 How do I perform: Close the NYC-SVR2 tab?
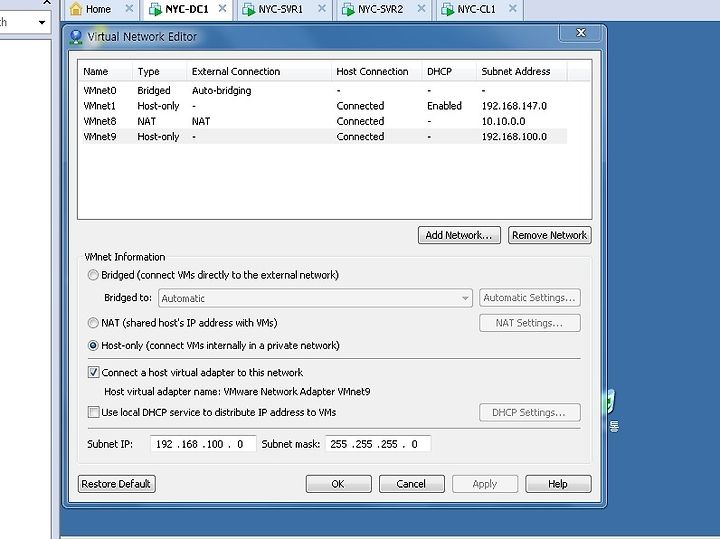pos(421,8)
